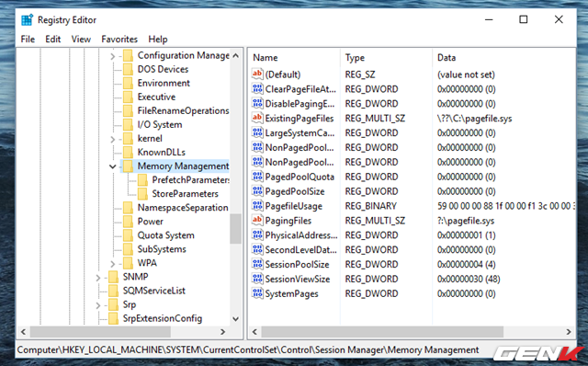The image size is (588, 366).
Task: Click the PagedPoolSize DWORD icon
Action: [x=257, y=191]
